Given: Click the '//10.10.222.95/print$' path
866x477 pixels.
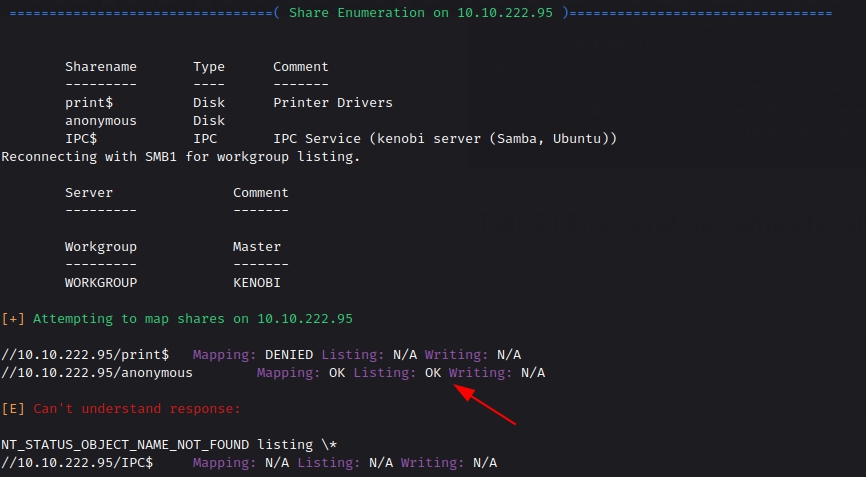Looking at the screenshot, I should pyautogui.click(x=85, y=355).
